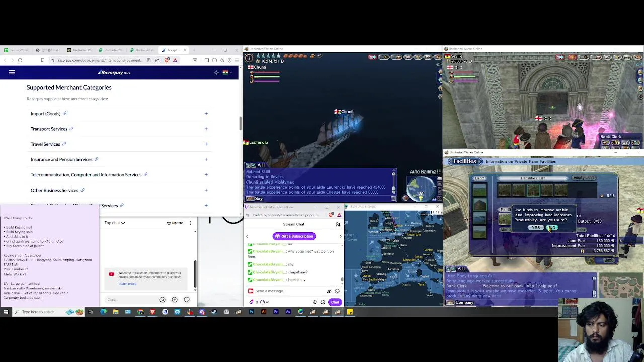Switch to first green spreadsheet browser tab
This screenshot has height=362, width=644.
(17, 50)
